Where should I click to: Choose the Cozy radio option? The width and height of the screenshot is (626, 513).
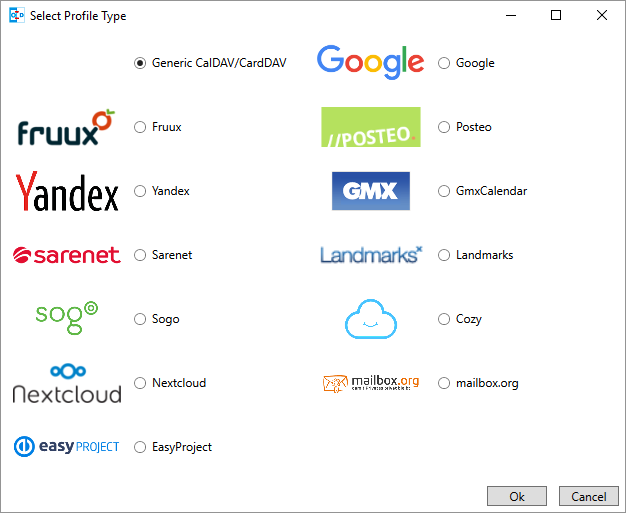point(444,319)
